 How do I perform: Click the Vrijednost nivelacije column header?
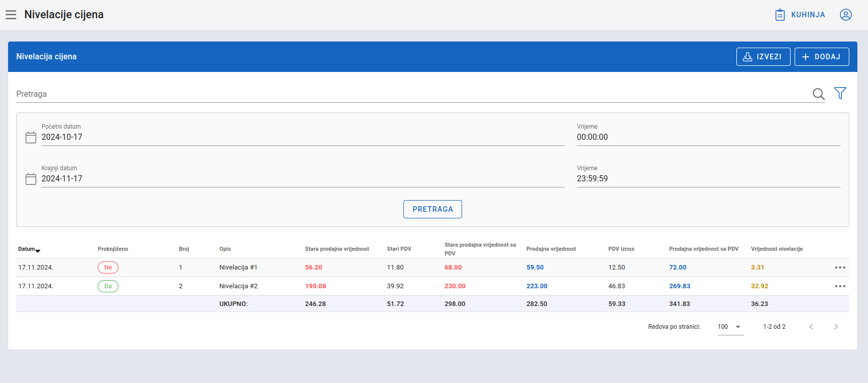(777, 249)
